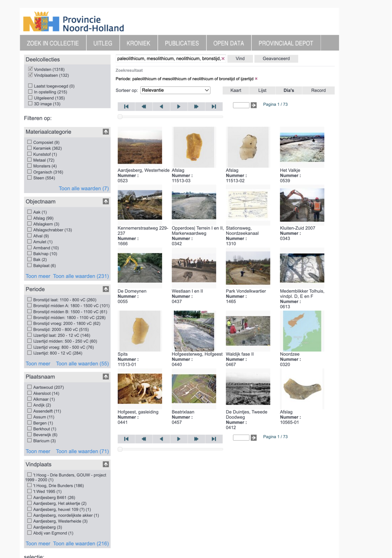Enable the 3D image filter checkbox

(30, 104)
